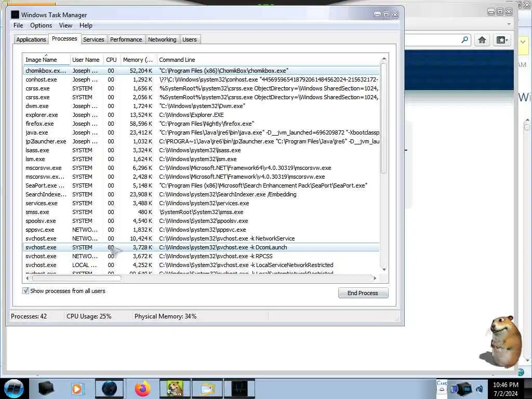
Task: Select the smss.exe process
Action: point(202,212)
